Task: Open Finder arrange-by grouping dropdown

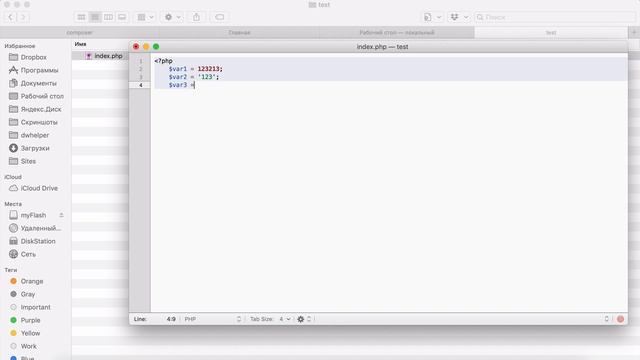Action: tap(145, 17)
